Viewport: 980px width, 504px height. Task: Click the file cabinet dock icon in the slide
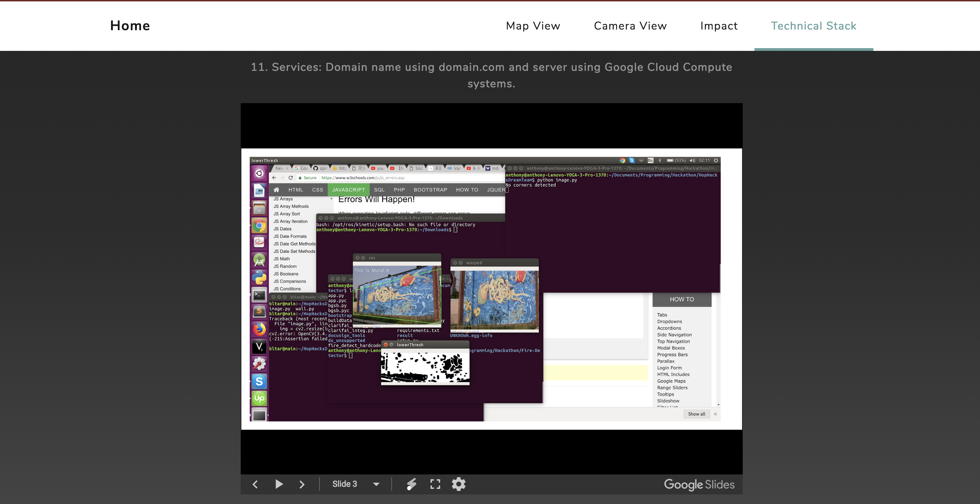pyautogui.click(x=259, y=208)
